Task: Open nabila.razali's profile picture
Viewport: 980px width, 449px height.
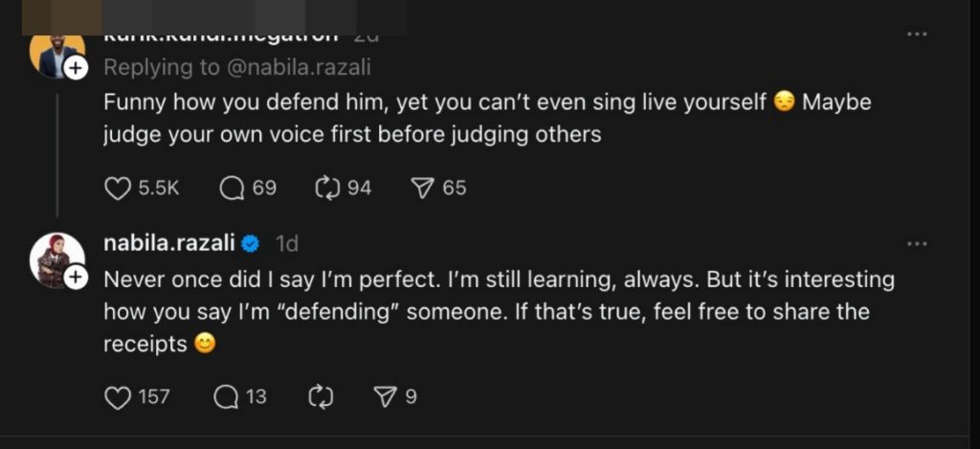Action: 54,258
